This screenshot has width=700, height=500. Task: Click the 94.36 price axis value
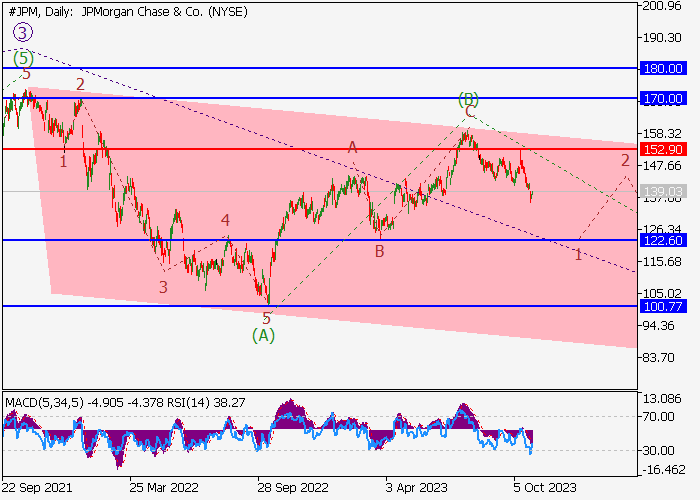658,326
